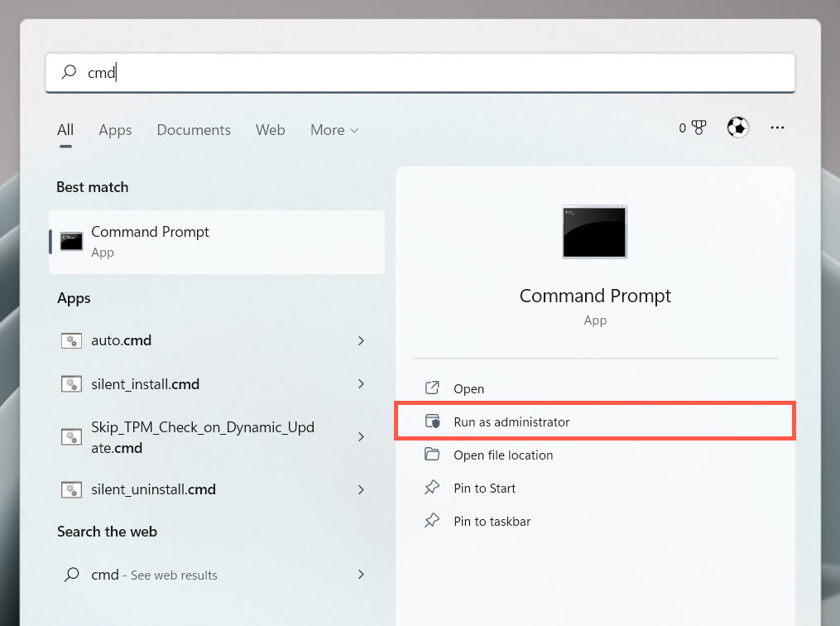Open the More filter dropdown

tap(334, 130)
